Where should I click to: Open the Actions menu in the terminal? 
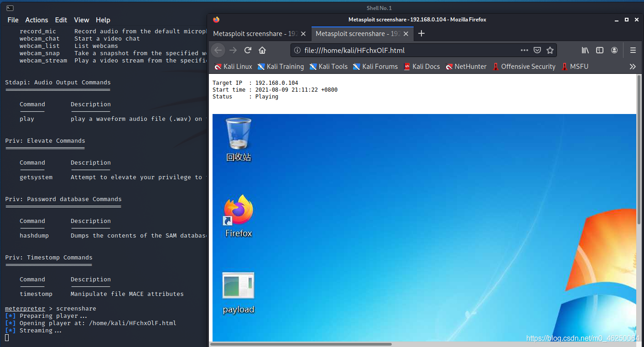click(36, 20)
